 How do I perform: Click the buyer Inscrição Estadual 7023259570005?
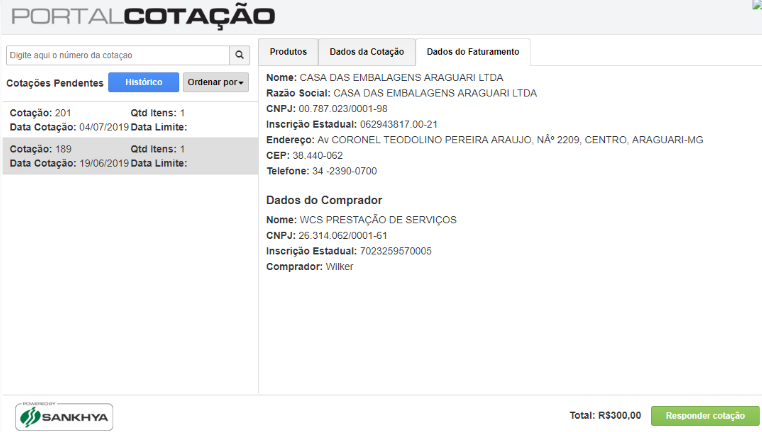click(x=396, y=251)
